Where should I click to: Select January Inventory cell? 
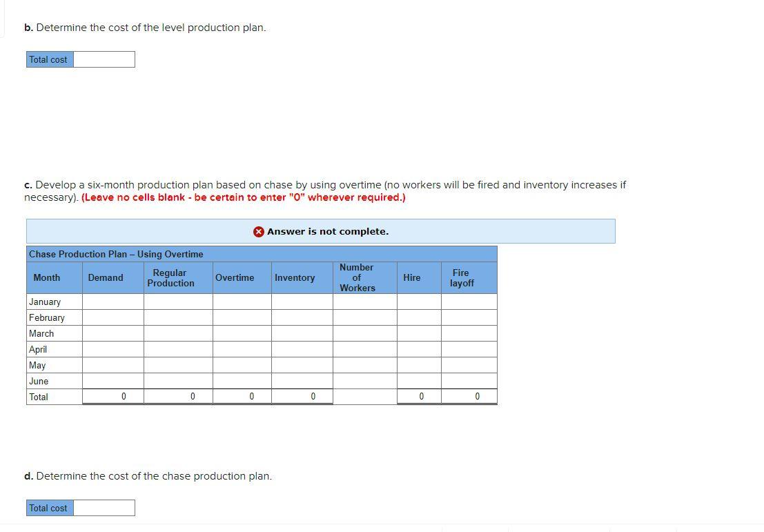(302, 302)
